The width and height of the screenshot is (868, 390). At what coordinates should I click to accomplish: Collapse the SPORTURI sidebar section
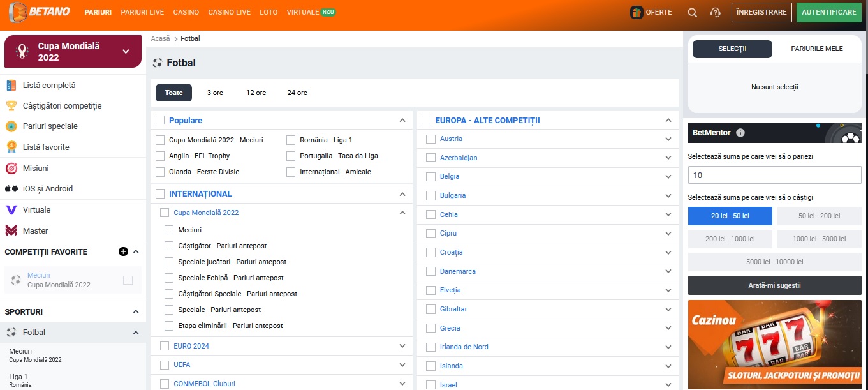(x=136, y=312)
